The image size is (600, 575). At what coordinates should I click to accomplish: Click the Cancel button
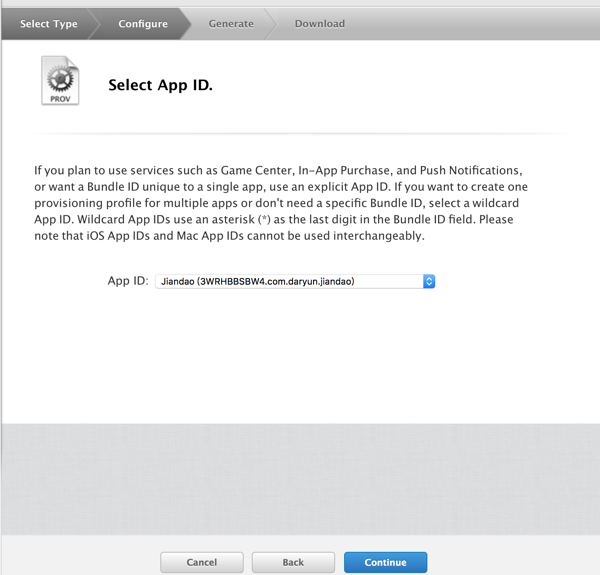click(x=202, y=562)
